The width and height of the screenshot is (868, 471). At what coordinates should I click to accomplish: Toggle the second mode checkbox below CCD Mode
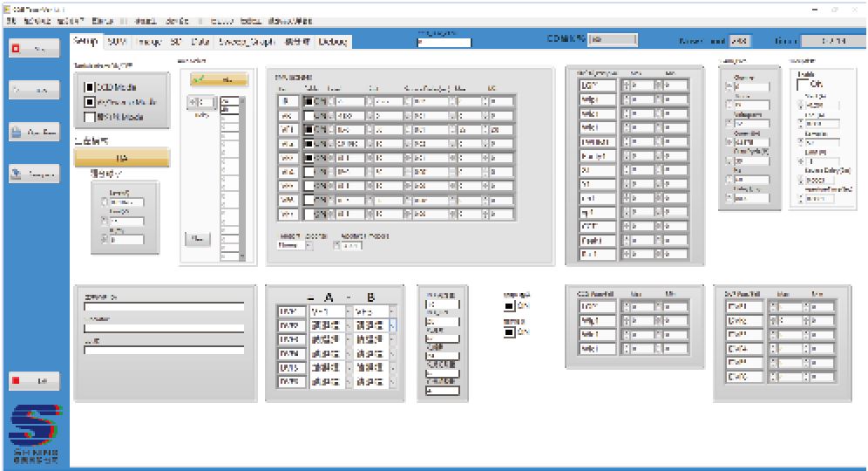pyautogui.click(x=90, y=102)
